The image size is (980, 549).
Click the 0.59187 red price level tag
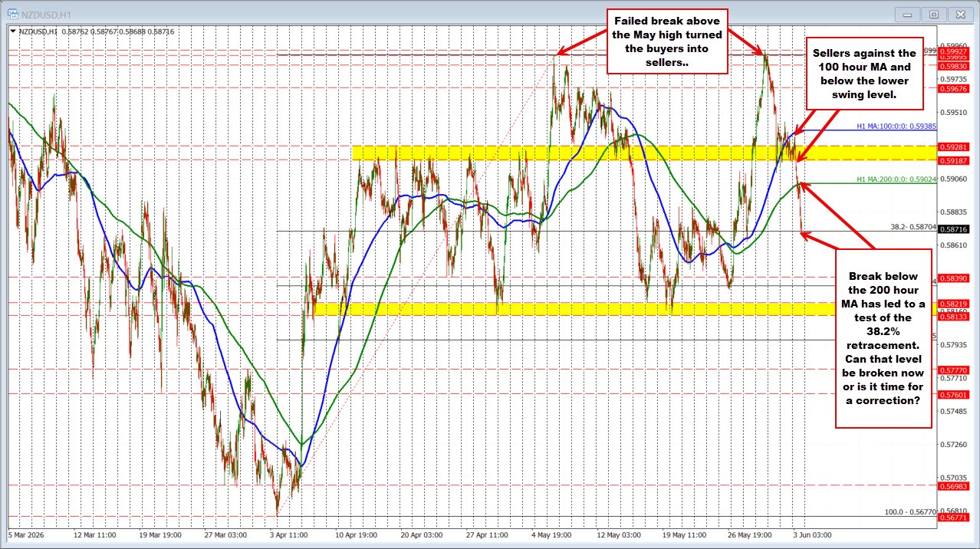[955, 160]
